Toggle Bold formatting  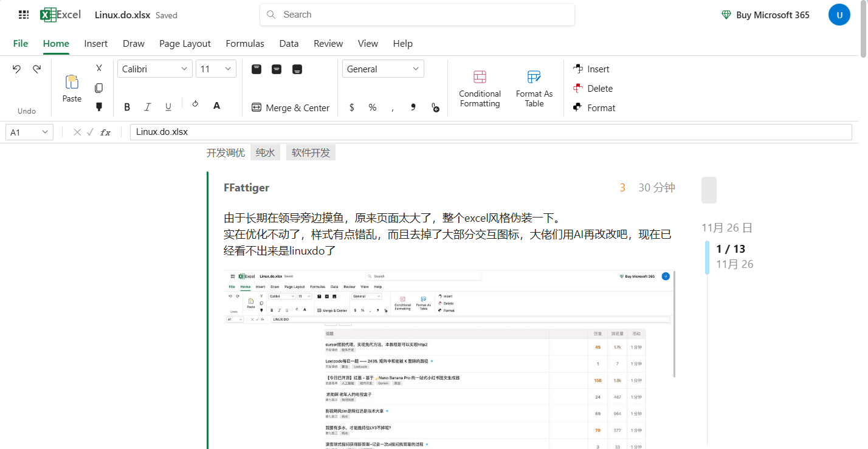[x=127, y=107]
